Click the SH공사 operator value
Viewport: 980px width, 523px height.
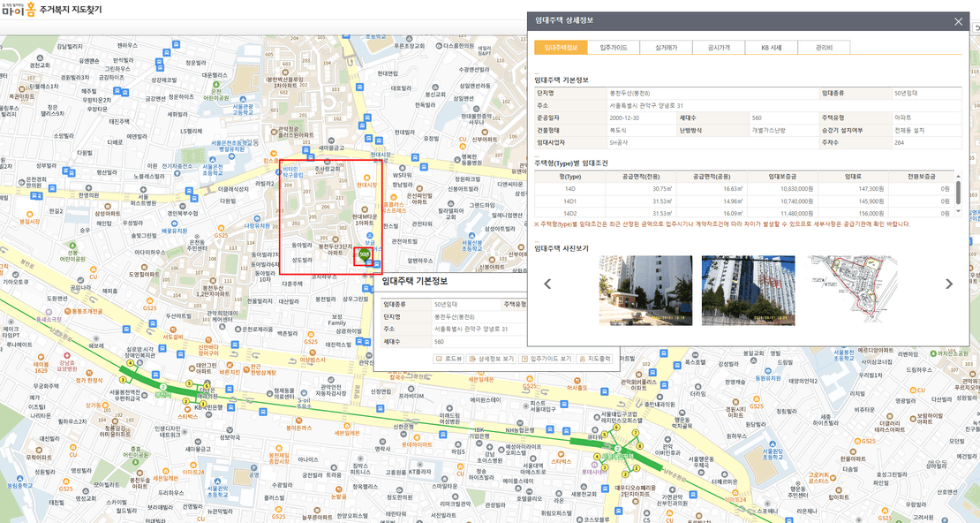click(x=619, y=142)
